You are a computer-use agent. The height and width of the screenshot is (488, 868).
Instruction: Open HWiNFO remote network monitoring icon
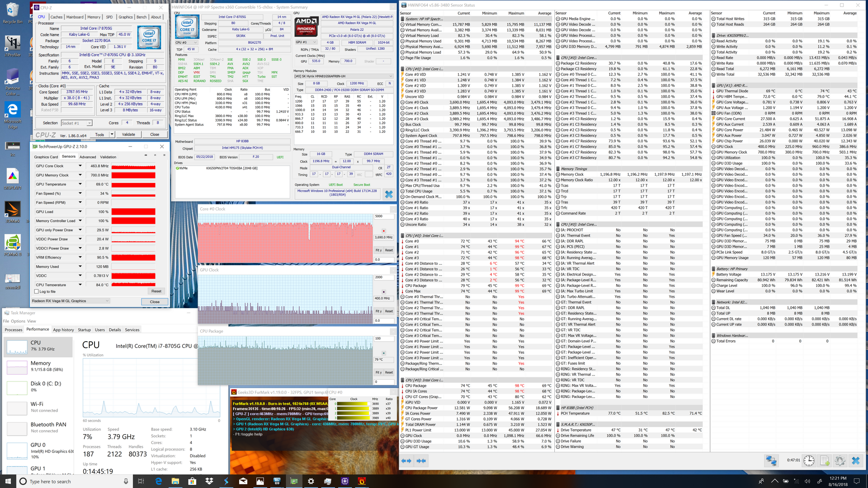[x=771, y=460]
